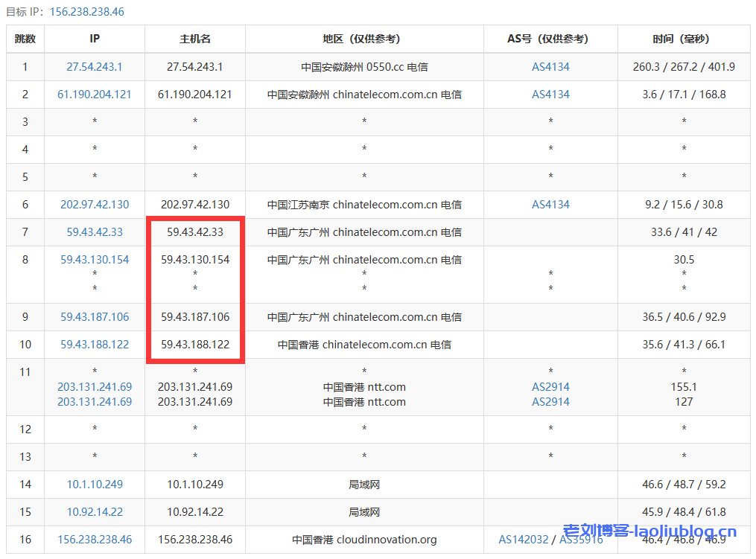Open the 203.131.241.69 link

click(94, 386)
